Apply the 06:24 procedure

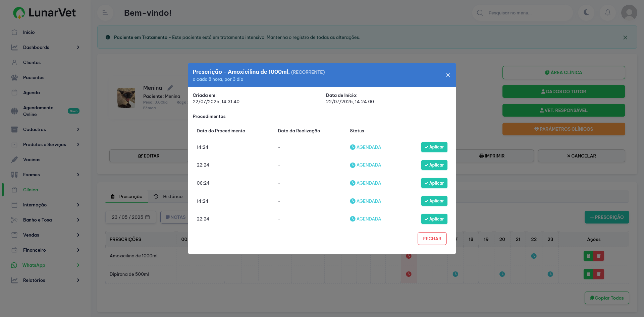point(434,183)
